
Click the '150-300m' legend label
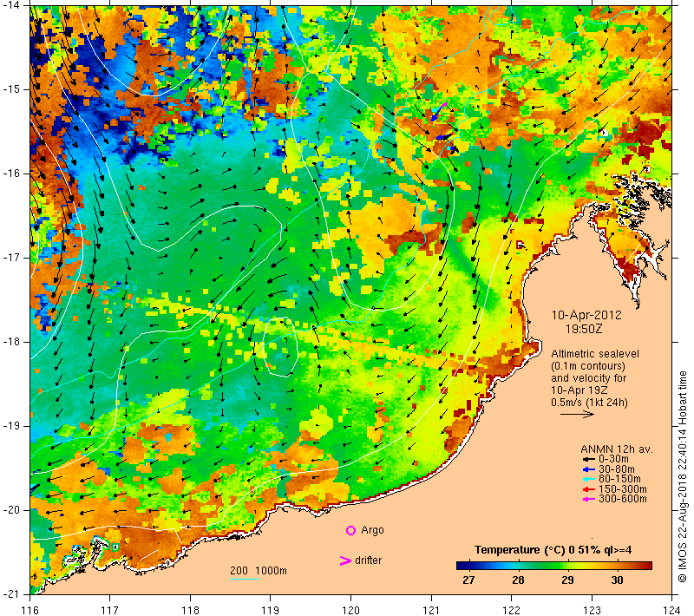pyautogui.click(x=622, y=489)
